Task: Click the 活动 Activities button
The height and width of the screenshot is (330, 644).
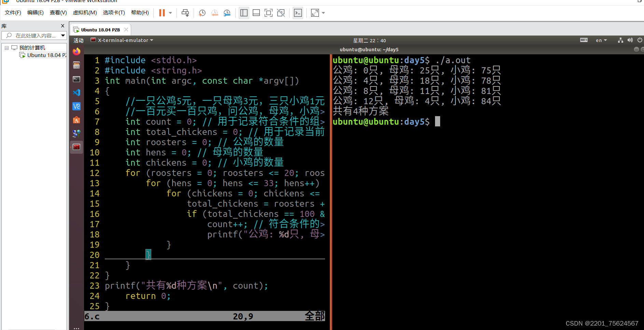Action: point(79,40)
